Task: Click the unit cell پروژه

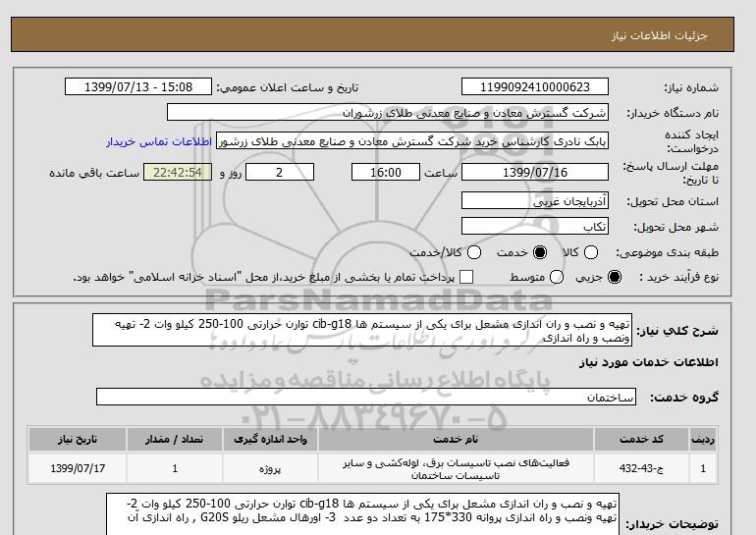Action: click(x=270, y=468)
